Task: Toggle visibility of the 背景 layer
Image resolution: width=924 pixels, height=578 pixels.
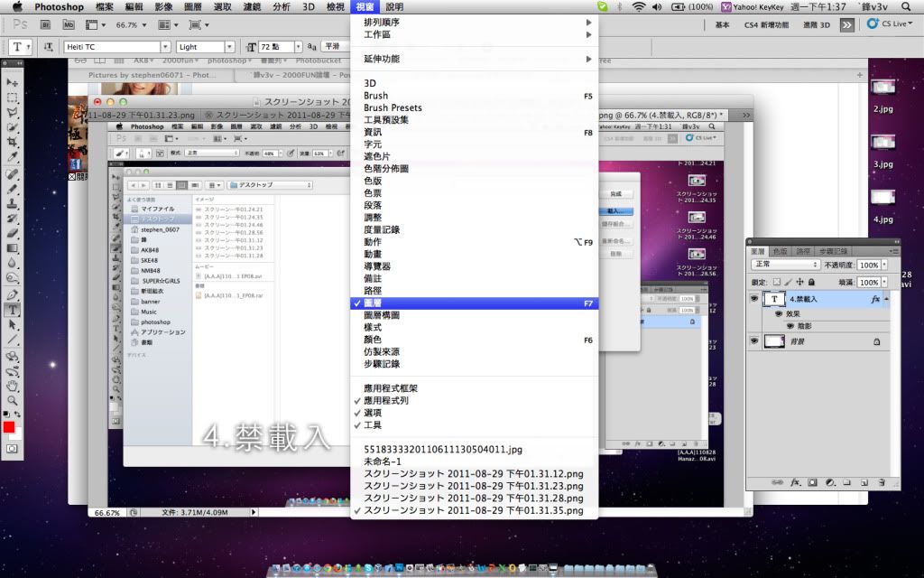Action: point(754,341)
